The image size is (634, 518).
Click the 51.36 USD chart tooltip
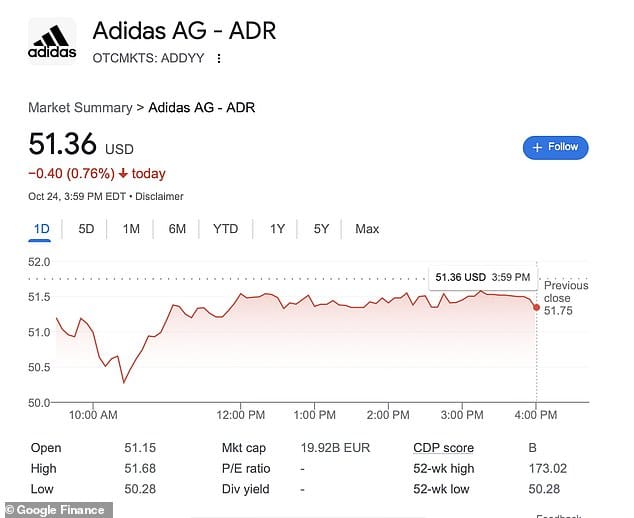pos(483,277)
